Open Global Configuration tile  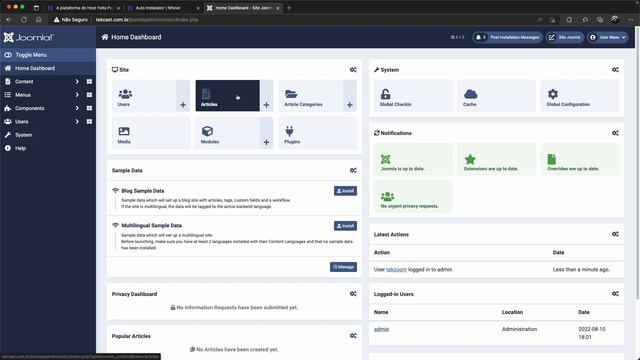click(580, 96)
